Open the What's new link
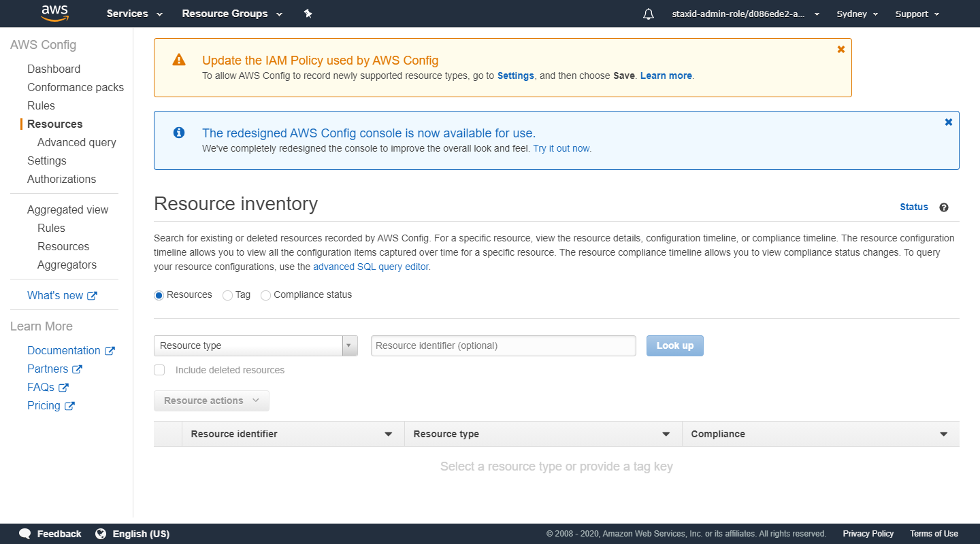This screenshot has height=544, width=980. tap(55, 295)
